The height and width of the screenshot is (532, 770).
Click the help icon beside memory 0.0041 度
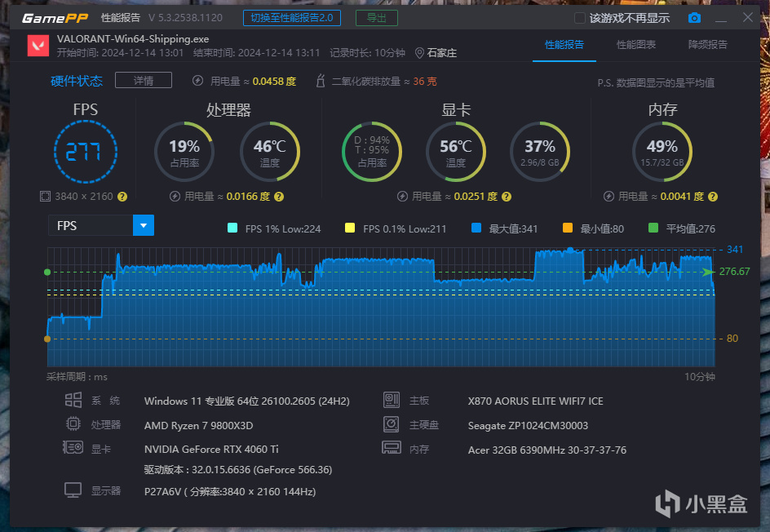713,197
